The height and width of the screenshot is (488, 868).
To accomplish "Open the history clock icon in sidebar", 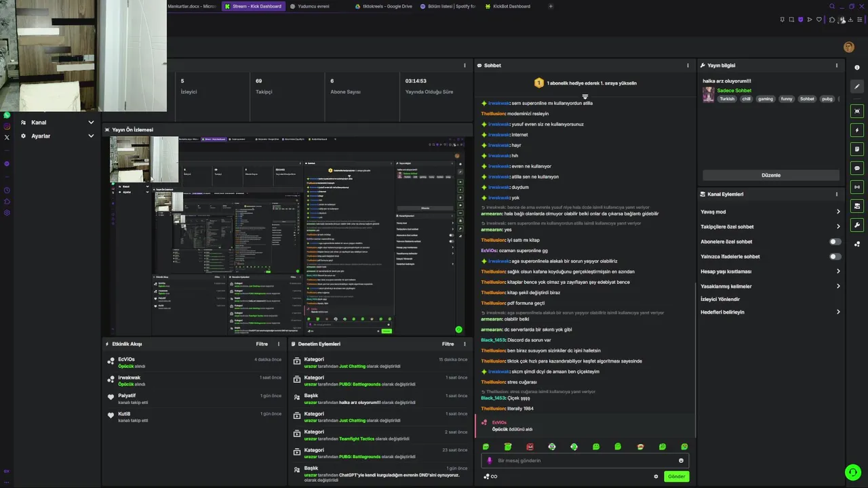I will click(x=7, y=190).
